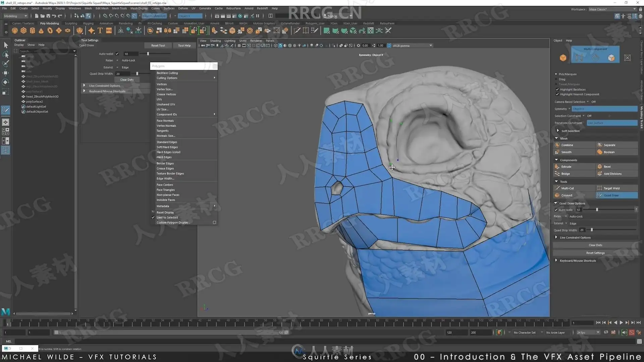Click the Bevel icon in Components

coord(600,167)
